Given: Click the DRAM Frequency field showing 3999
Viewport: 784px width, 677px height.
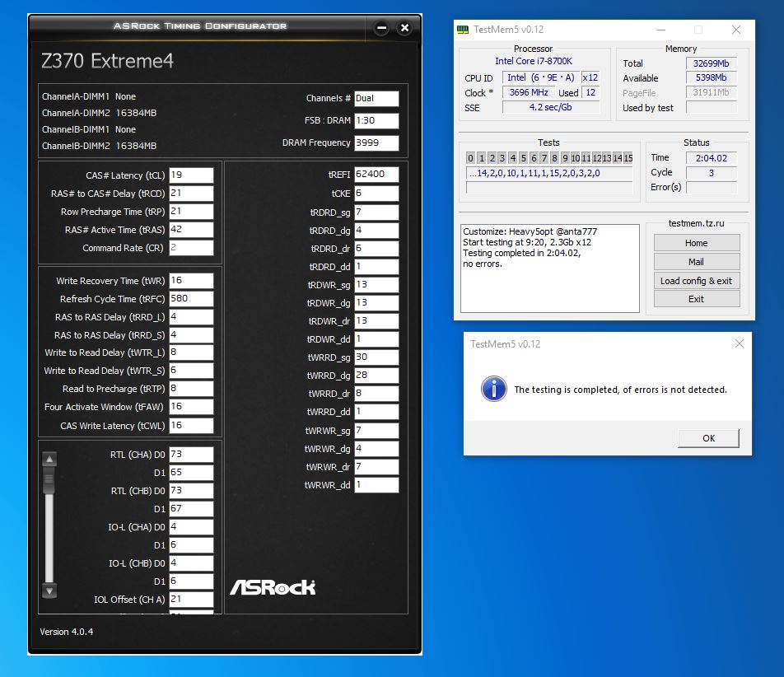Looking at the screenshot, I should tap(376, 142).
